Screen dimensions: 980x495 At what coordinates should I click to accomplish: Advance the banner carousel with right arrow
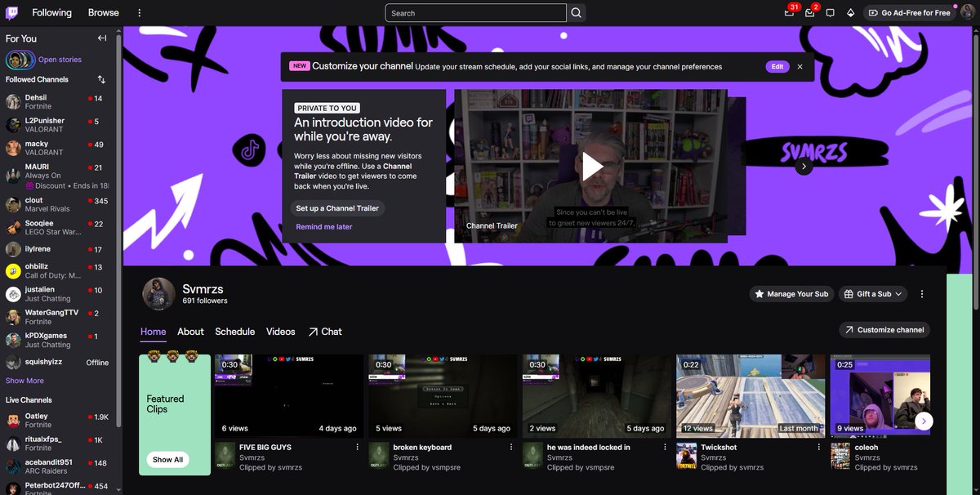pyautogui.click(x=804, y=166)
